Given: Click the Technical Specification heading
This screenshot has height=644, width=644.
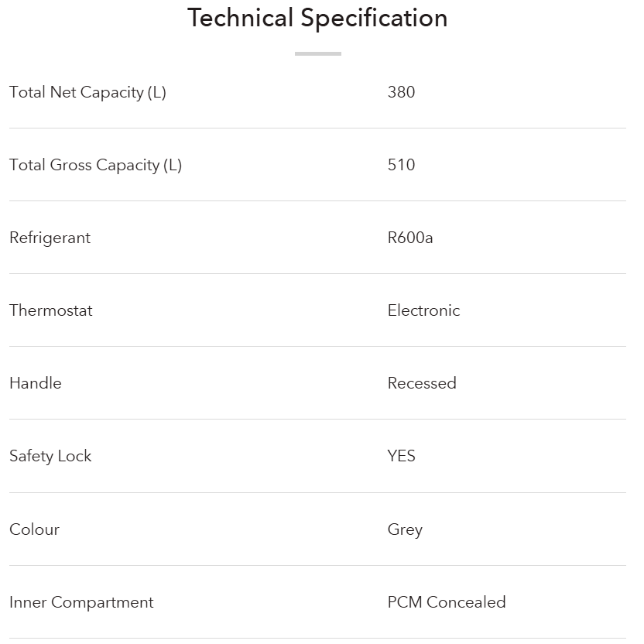Looking at the screenshot, I should pos(317,18).
